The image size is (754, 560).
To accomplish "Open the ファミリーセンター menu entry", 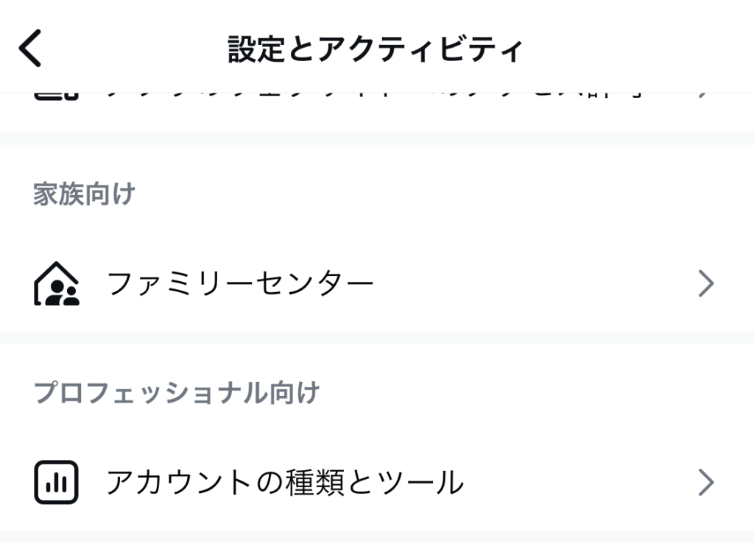I will click(377, 283).
